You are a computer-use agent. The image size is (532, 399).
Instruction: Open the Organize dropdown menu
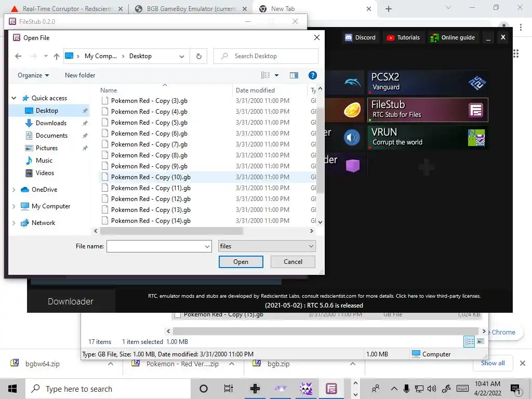[33, 75]
